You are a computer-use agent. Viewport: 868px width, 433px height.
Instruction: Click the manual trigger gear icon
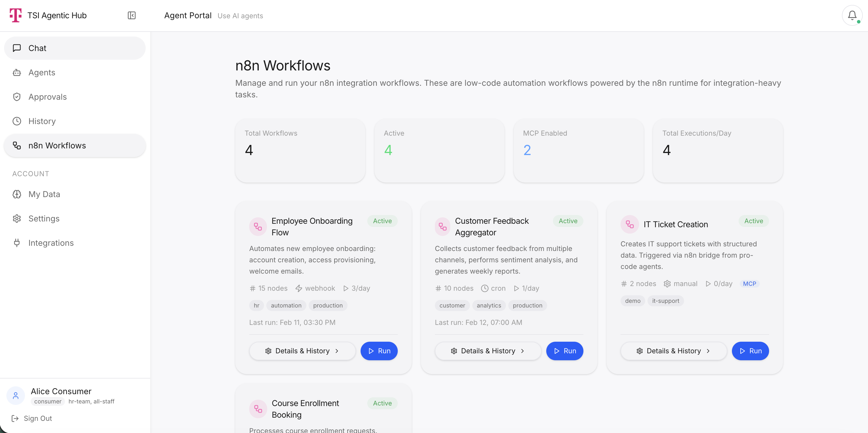click(667, 284)
